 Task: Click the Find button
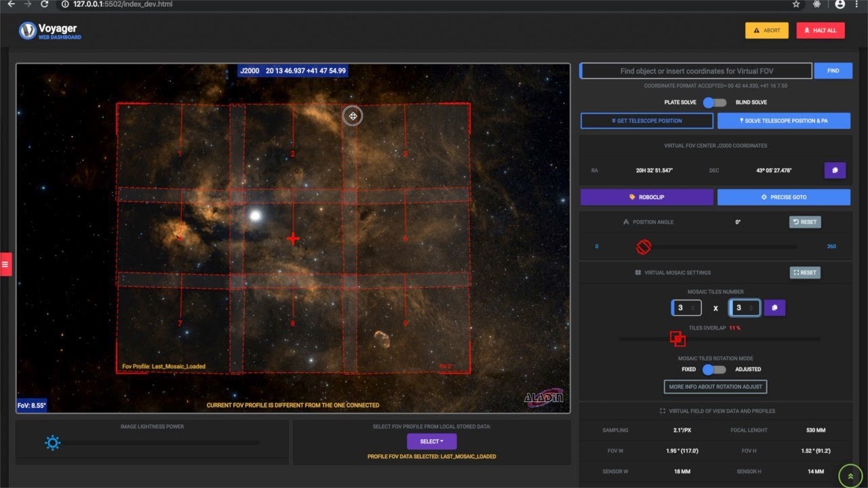(833, 70)
